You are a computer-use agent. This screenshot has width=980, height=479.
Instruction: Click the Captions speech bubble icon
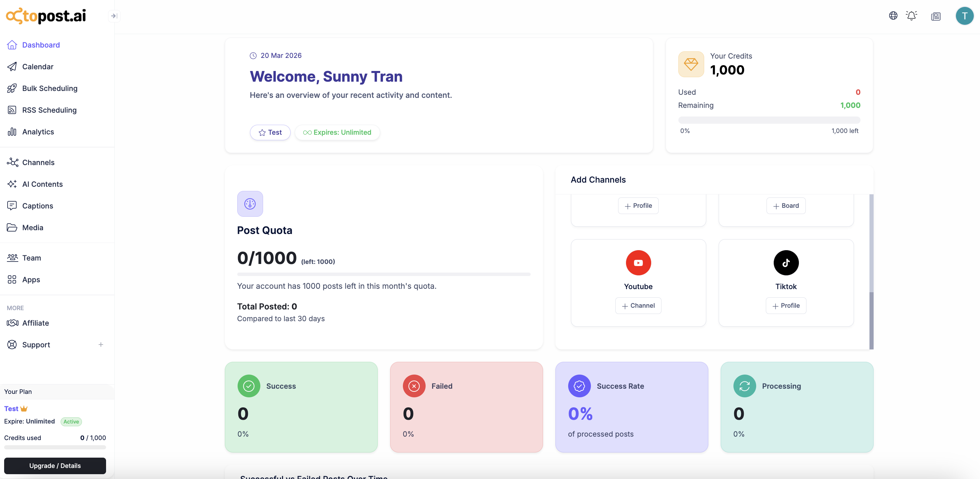click(x=12, y=206)
